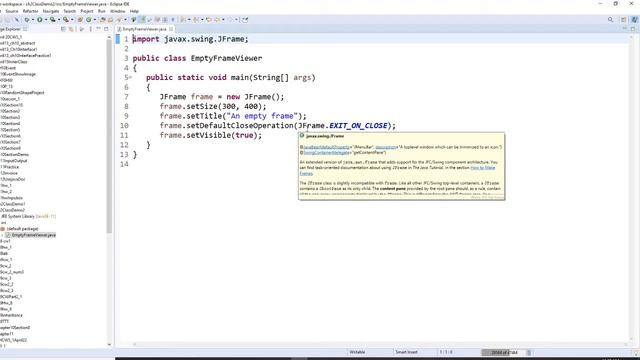This screenshot has height=360, width=640.
Task: Click the Open Perspective icon
Action: [624, 20]
